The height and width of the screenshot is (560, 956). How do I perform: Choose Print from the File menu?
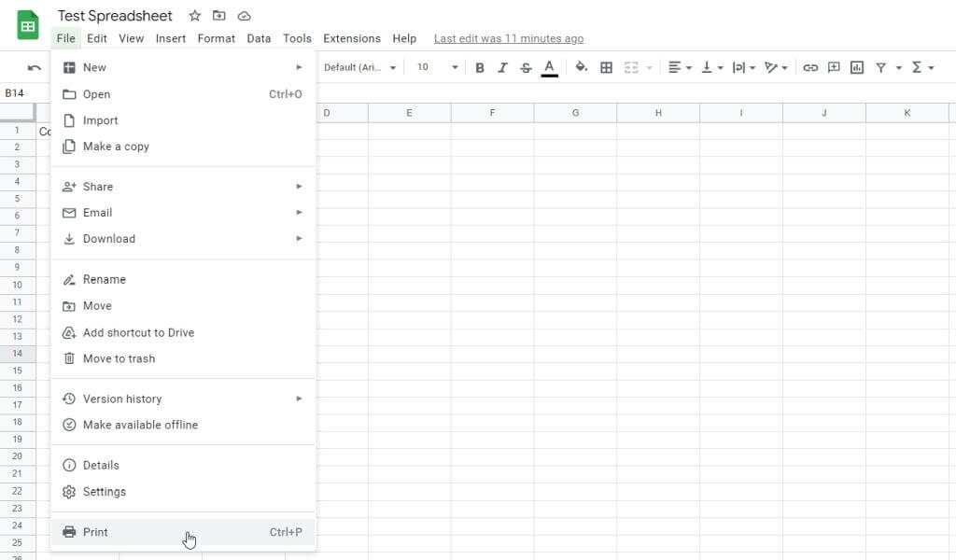[x=183, y=532]
